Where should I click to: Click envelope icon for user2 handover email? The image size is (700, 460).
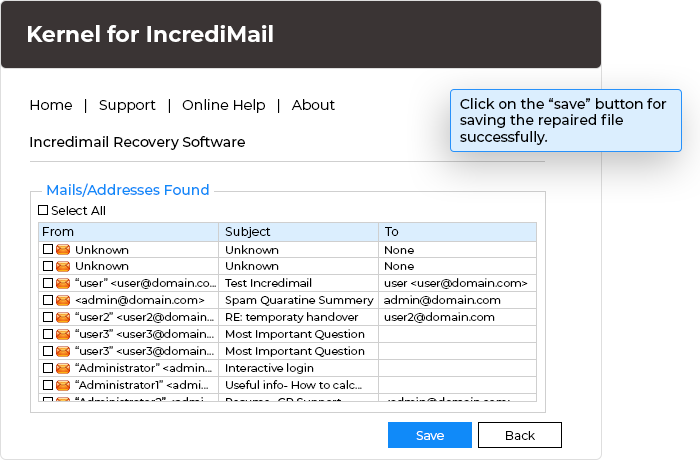pos(63,317)
